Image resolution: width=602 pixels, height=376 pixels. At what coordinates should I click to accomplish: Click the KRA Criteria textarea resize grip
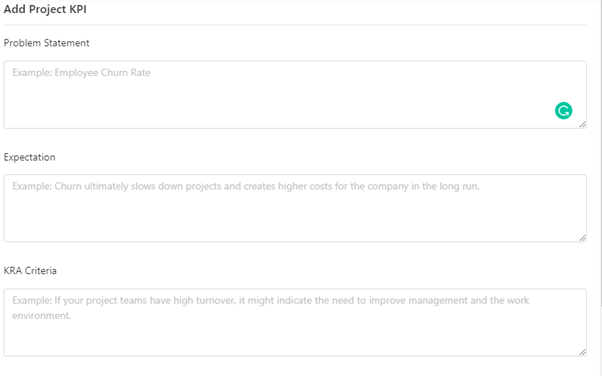[x=582, y=352]
